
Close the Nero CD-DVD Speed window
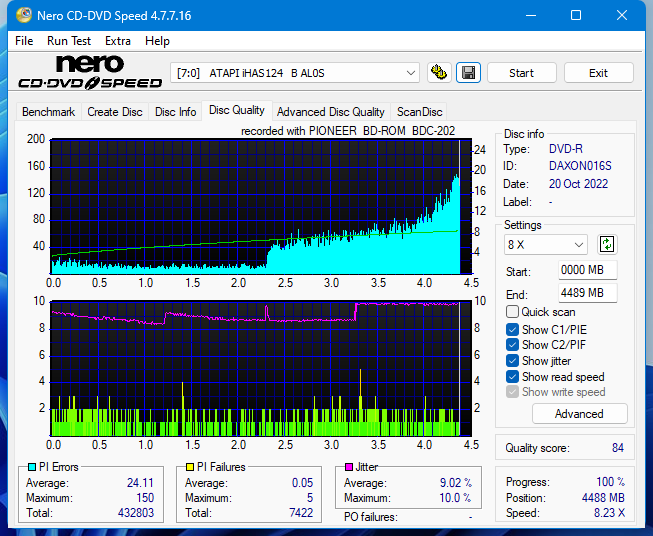click(622, 15)
